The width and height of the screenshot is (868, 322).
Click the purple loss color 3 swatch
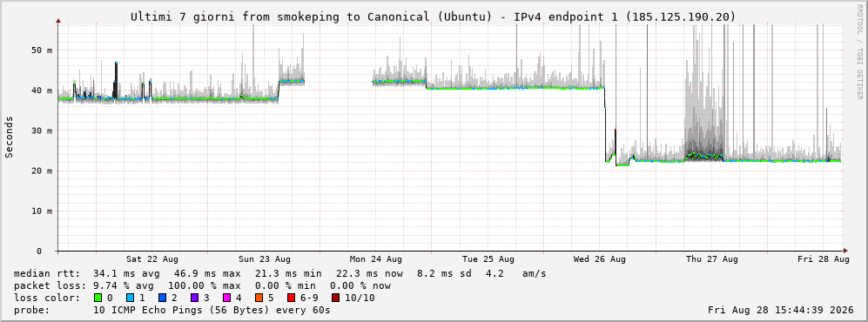click(194, 299)
